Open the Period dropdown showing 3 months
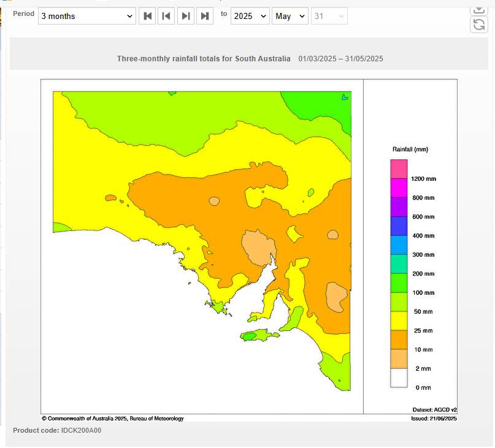Viewport: 495px width, 448px height. coord(86,16)
